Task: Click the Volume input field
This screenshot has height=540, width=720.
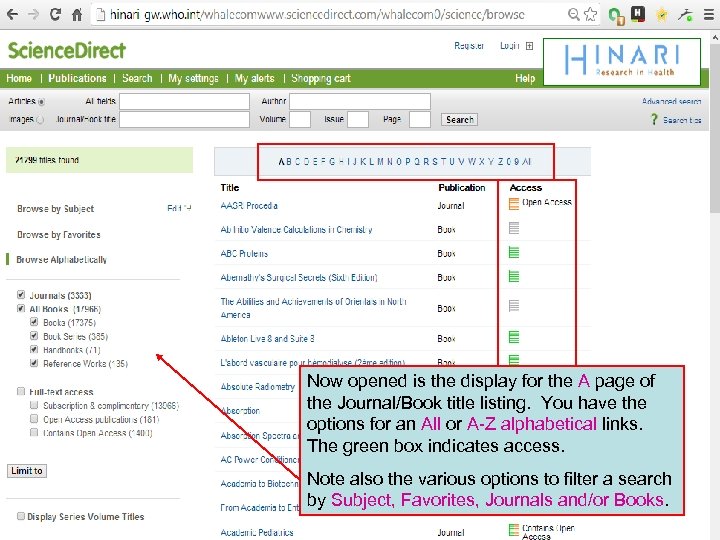Action: (300, 119)
